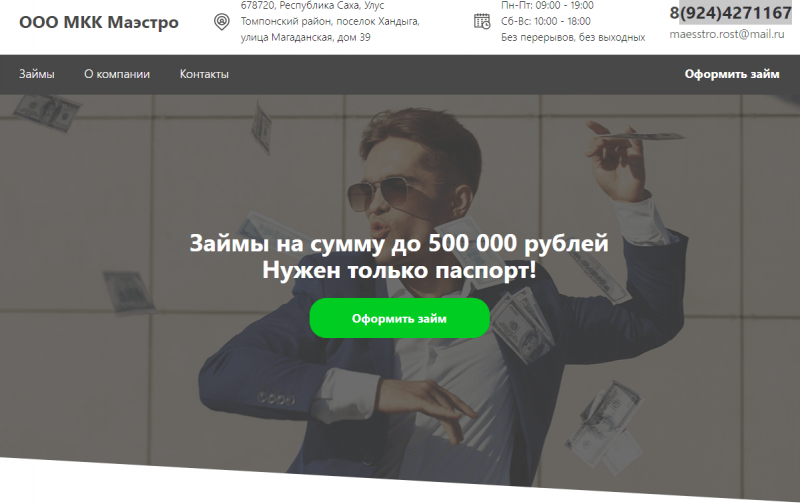800x504 pixels.
Task: Click the location pin icon beside the address
Action: coord(221,22)
